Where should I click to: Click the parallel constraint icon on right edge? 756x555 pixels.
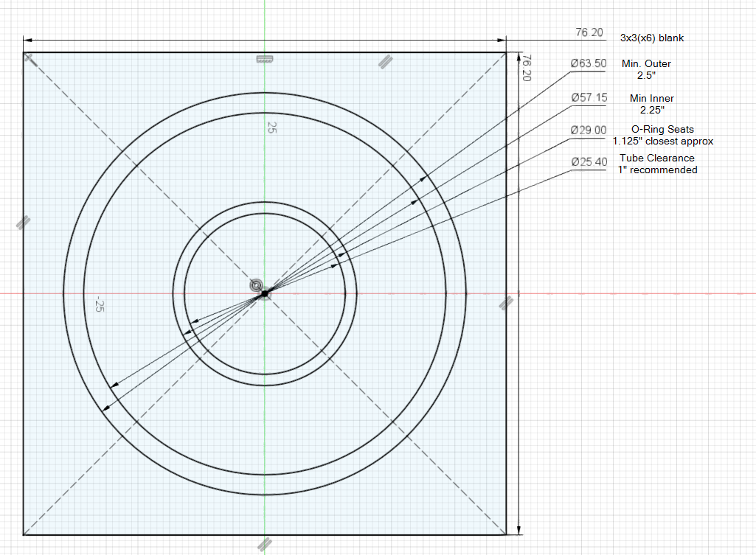506,302
